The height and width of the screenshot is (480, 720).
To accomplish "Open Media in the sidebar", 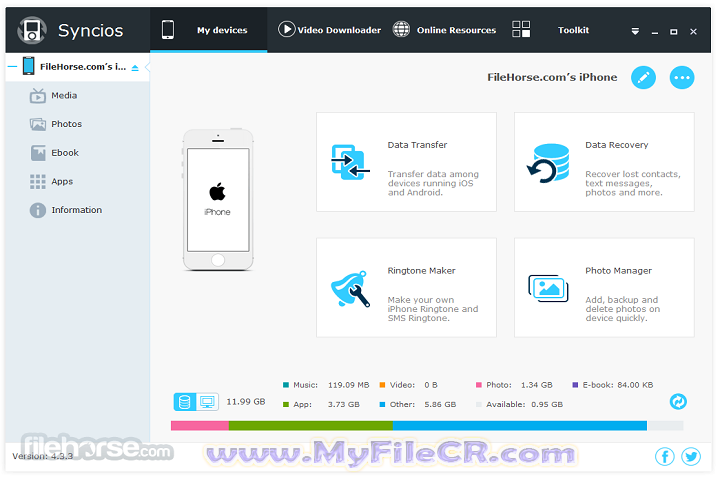I will (64, 96).
